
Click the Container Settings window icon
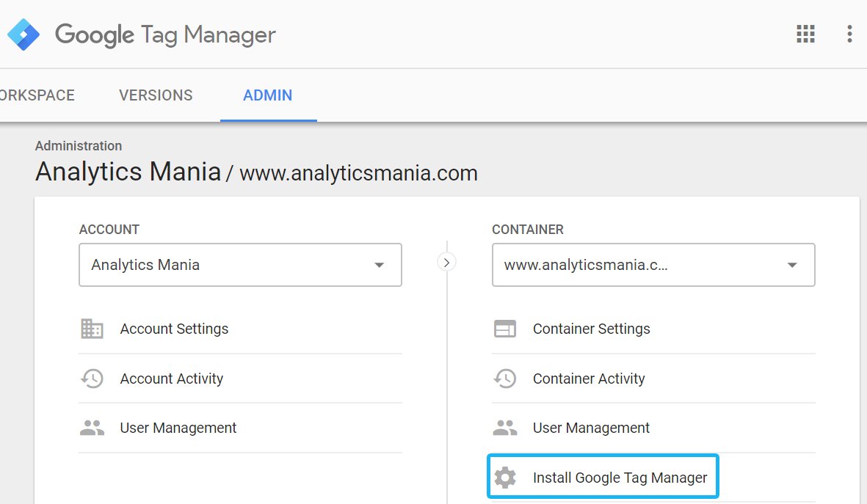click(505, 329)
